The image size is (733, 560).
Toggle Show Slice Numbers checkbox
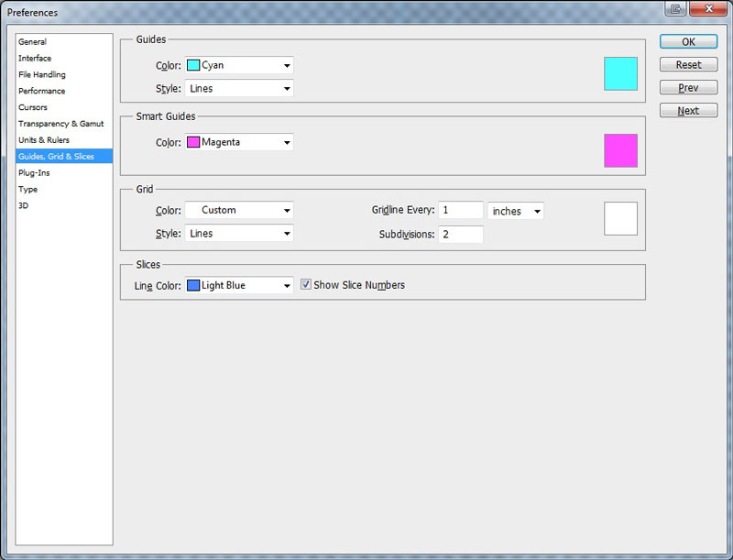[306, 285]
